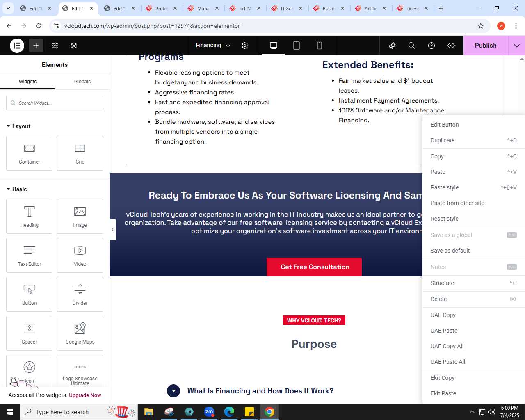The width and height of the screenshot is (525, 420).
Task: Switch to mobile view icon
Action: tap(320, 46)
